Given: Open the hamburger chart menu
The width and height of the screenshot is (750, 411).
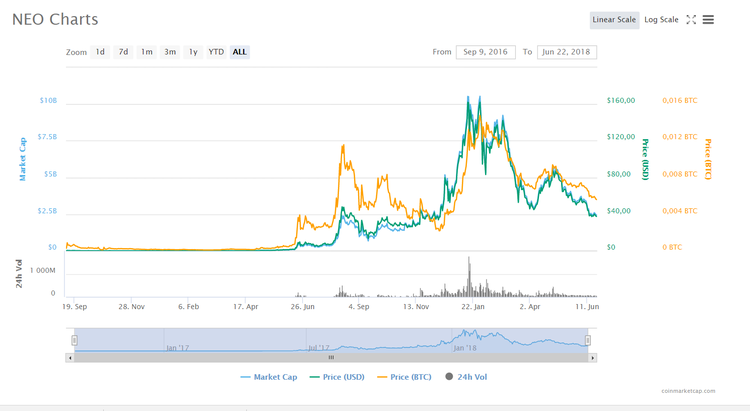Looking at the screenshot, I should (708, 20).
